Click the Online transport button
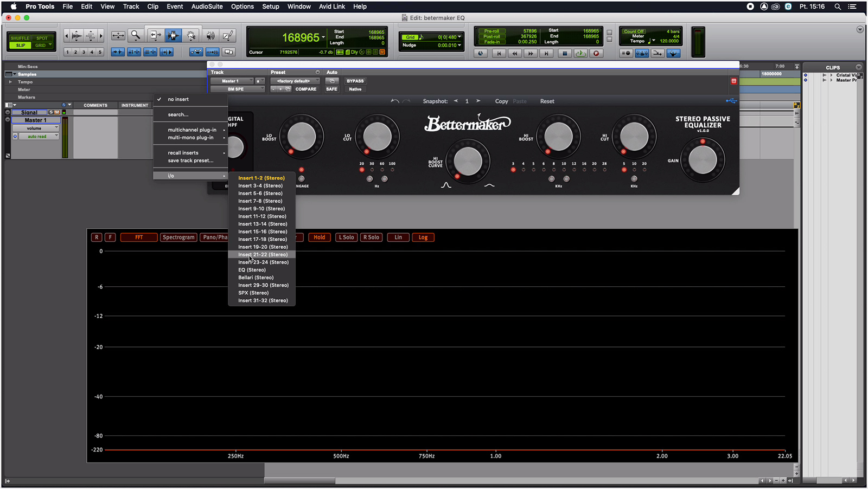868x489 pixels. point(481,53)
